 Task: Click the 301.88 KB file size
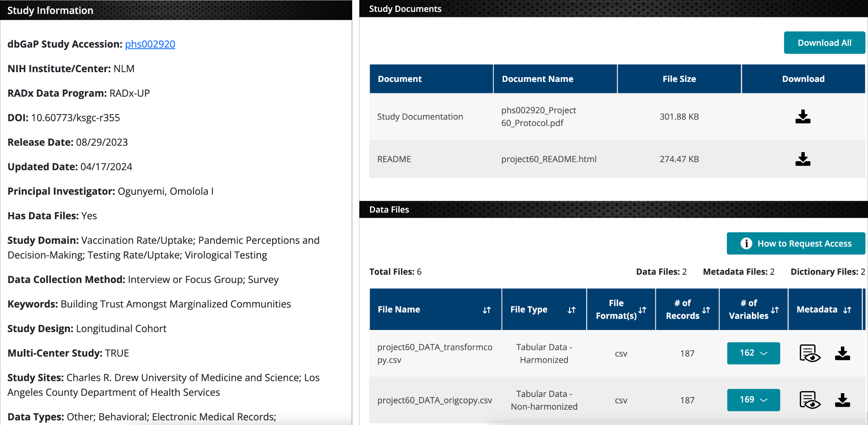(679, 117)
